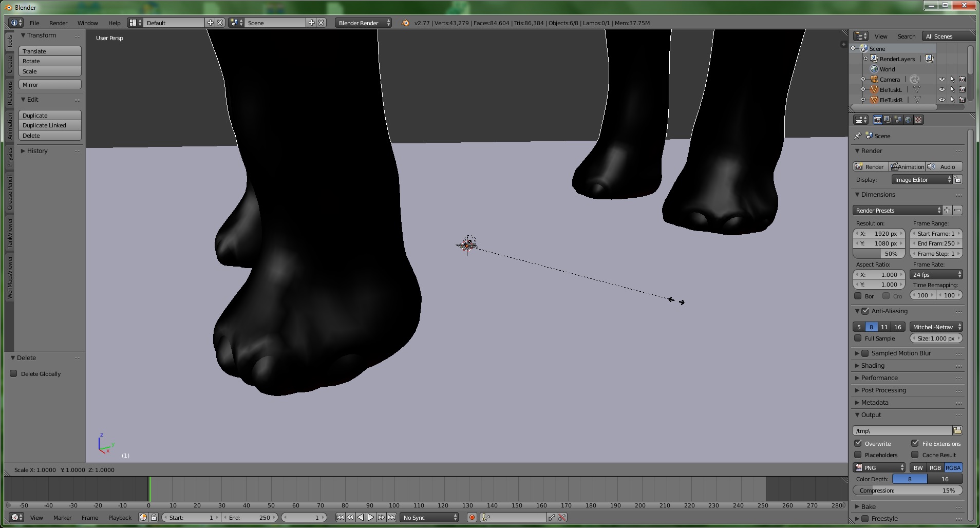Open the Window menu
Screen dimensions: 980x528
tap(87, 23)
